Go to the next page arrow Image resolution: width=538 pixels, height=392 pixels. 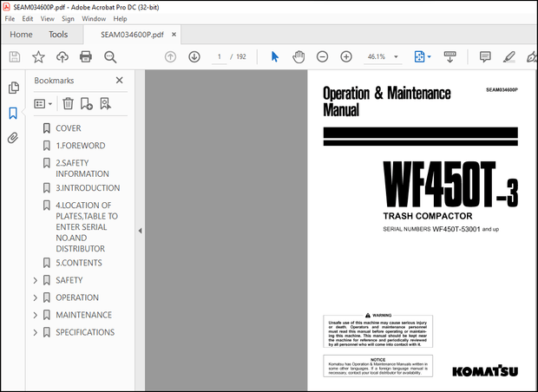[194, 56]
